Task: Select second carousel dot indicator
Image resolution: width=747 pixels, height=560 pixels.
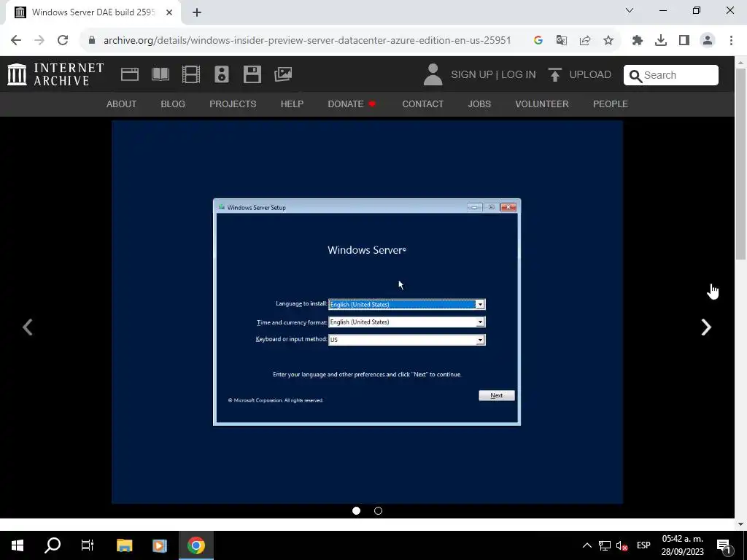Action: (x=379, y=510)
